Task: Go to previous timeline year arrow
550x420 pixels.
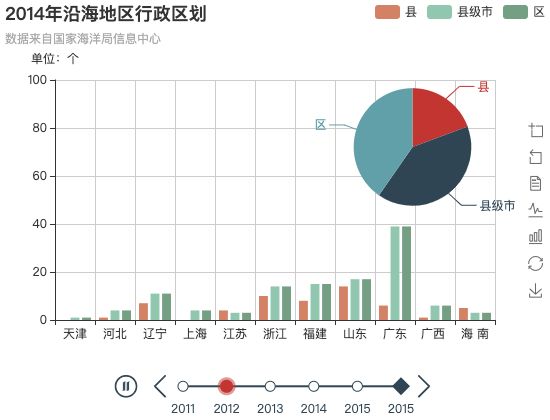Action: (160, 386)
